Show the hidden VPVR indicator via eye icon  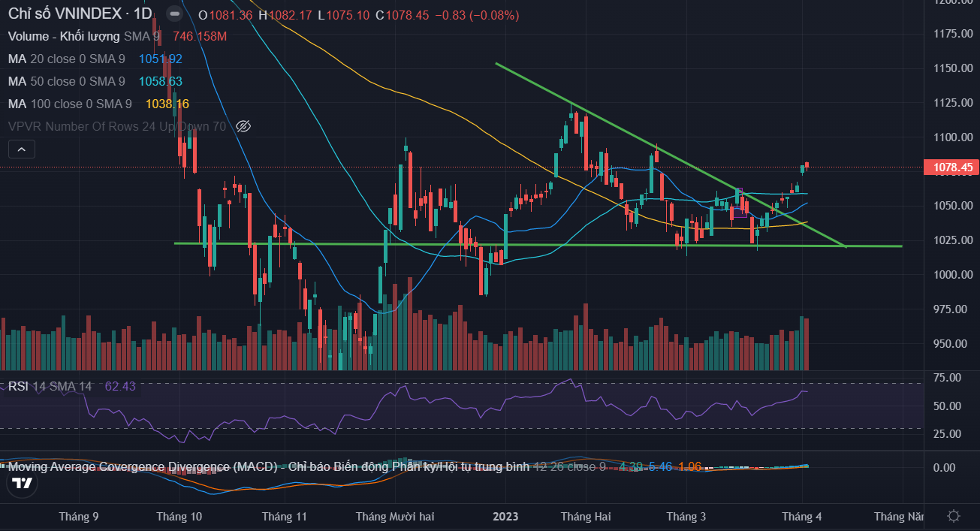[x=243, y=126]
